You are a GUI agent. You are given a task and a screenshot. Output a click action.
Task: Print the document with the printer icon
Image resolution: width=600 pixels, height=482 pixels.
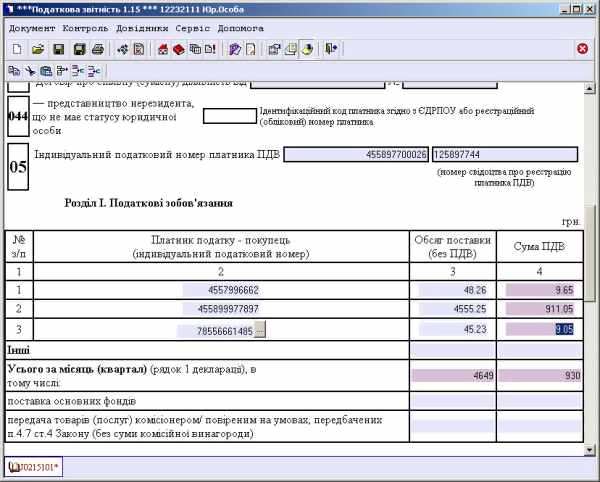pos(98,49)
